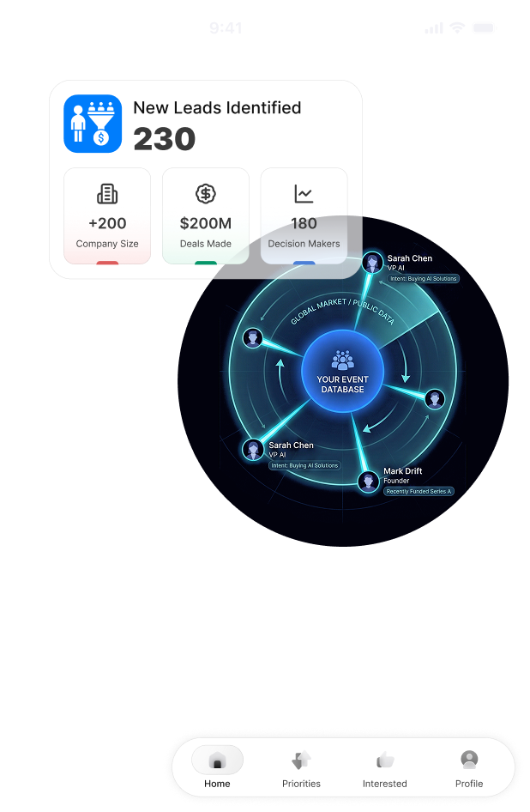Screen dimensions: 530x812
Task: Click Mark Drift's avatar node
Action: 369,482
